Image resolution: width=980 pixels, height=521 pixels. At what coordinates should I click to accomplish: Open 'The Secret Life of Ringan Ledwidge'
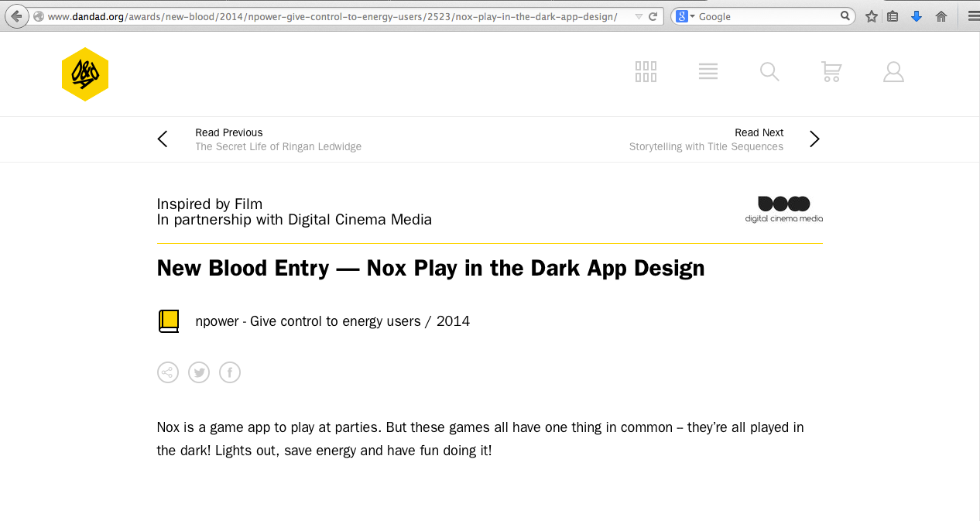pyautogui.click(x=278, y=147)
